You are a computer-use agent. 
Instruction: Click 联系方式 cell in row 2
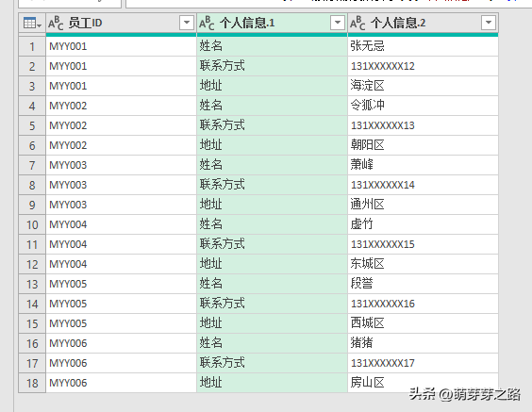tap(272, 66)
